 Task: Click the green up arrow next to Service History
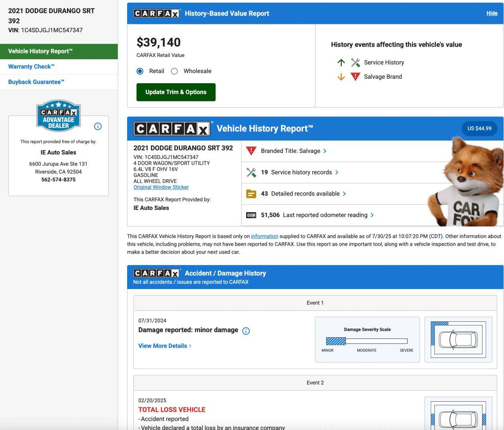[x=341, y=63]
